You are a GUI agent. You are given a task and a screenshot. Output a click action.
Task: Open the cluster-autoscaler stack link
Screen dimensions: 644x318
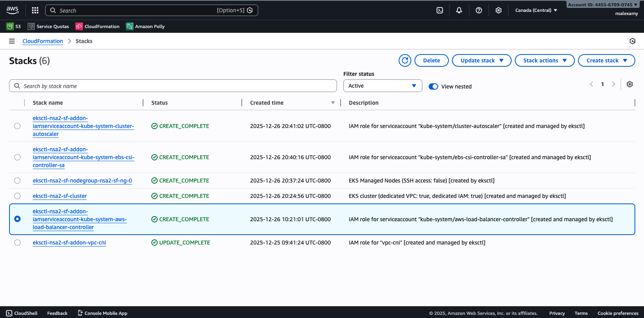[83, 126]
